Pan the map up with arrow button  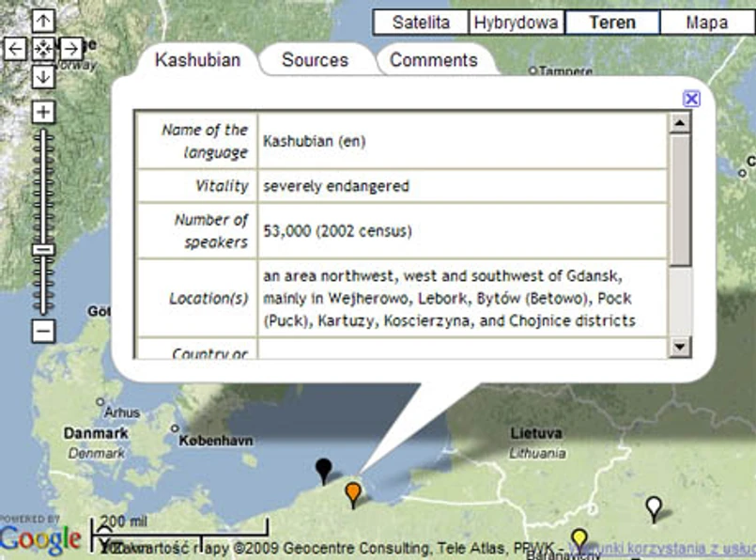pyautogui.click(x=43, y=21)
